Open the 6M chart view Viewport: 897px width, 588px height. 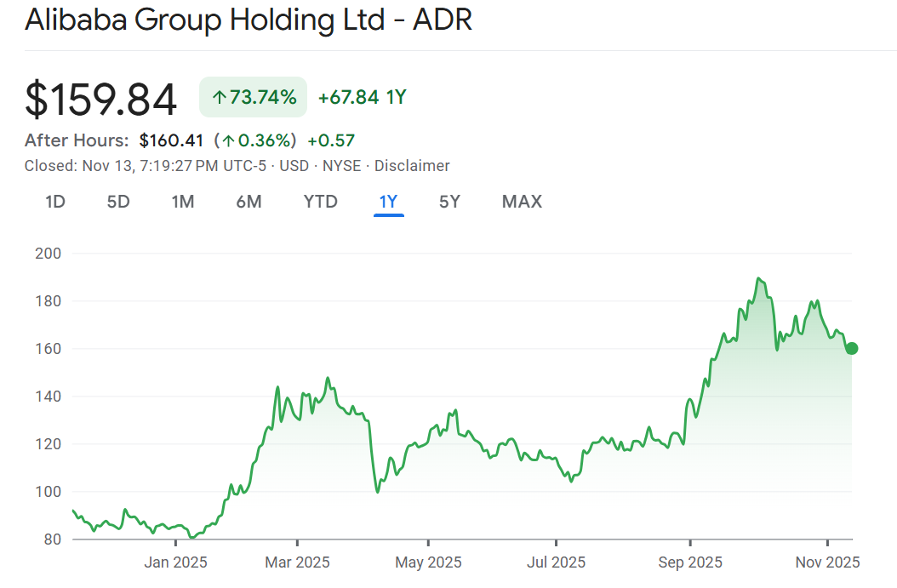[x=249, y=202]
